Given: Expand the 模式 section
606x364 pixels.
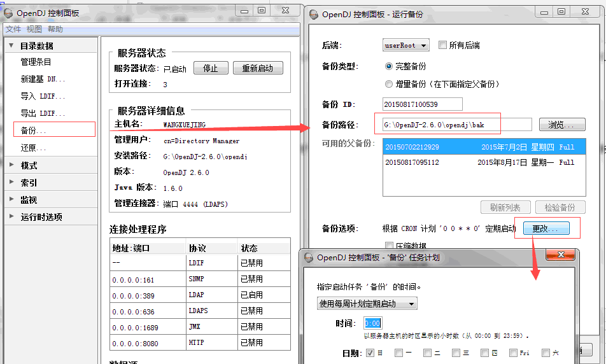Looking at the screenshot, I should click(11, 165).
